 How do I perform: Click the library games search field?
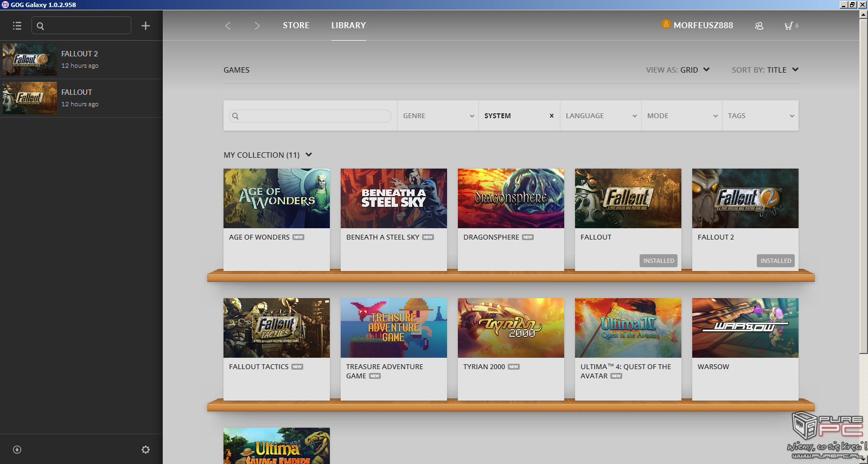click(310, 115)
